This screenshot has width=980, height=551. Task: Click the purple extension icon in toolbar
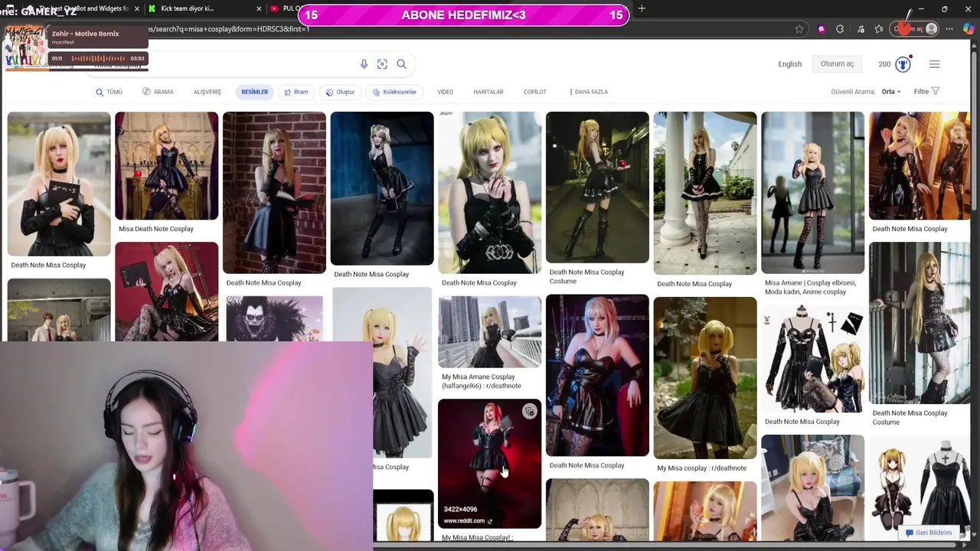pyautogui.click(x=821, y=29)
